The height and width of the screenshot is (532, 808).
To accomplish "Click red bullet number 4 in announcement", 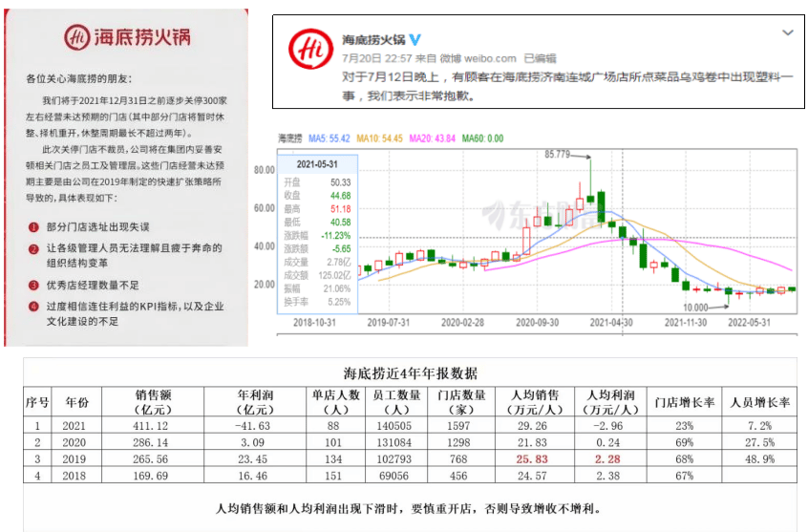I will coord(33,307).
